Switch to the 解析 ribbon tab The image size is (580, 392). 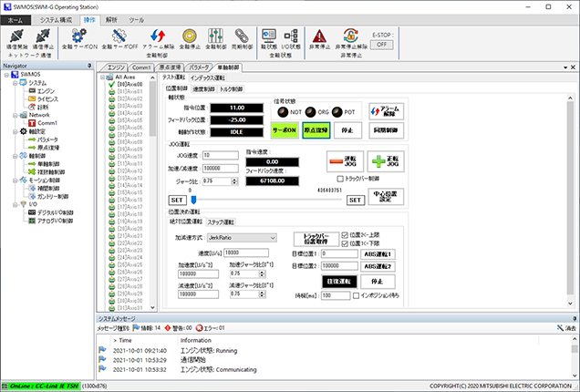(x=111, y=18)
